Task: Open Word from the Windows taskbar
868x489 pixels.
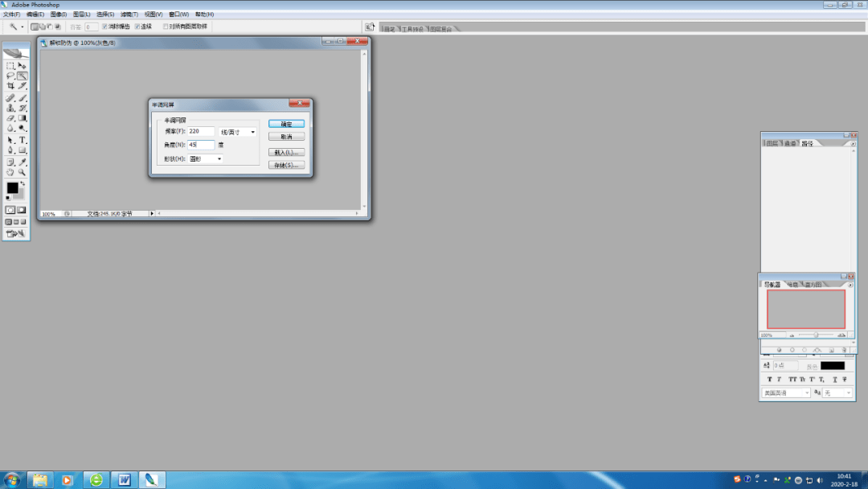Action: [x=124, y=479]
